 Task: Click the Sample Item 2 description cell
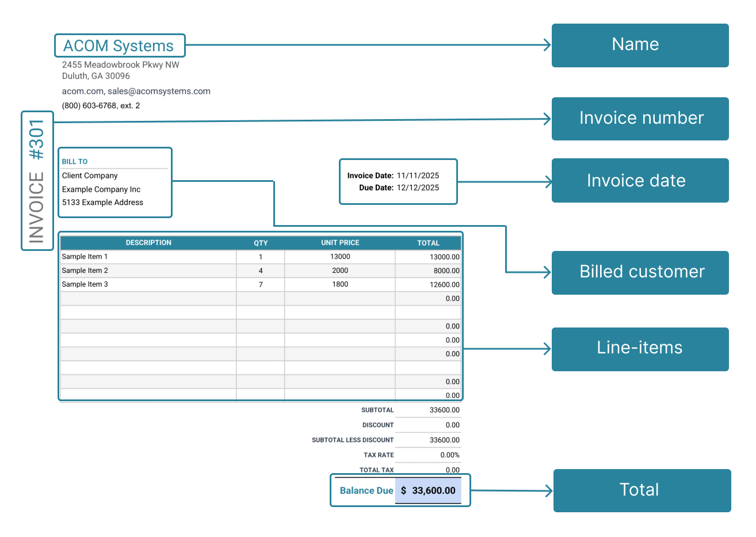coord(85,271)
